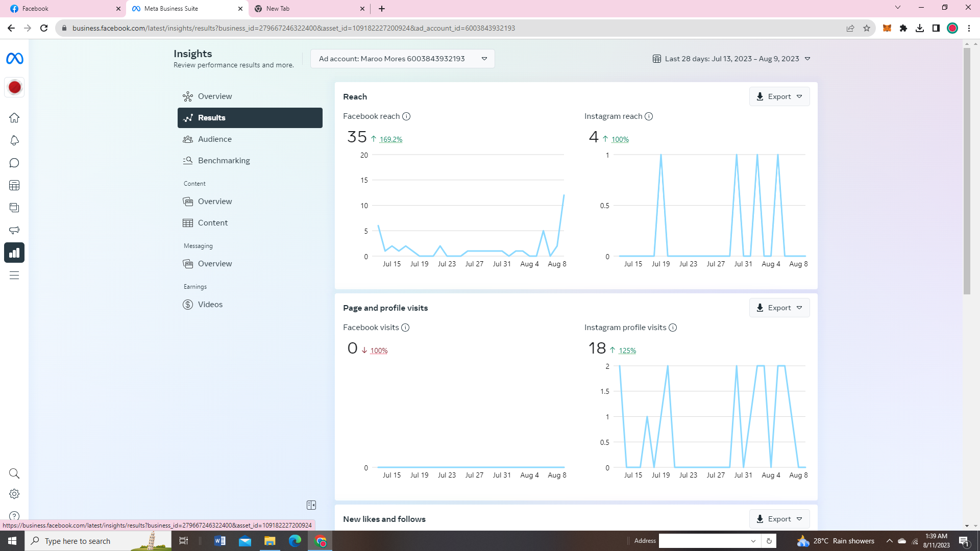Go back in browser
980x551 pixels.
point(11,28)
